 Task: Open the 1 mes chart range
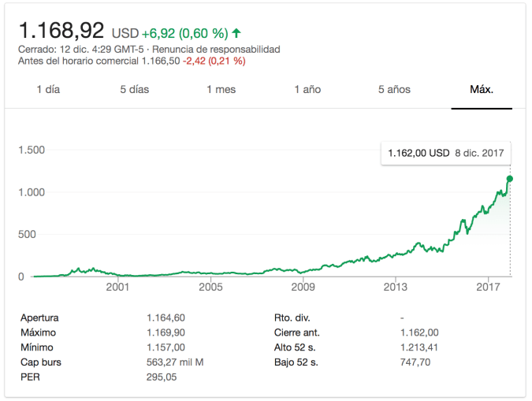[221, 90]
